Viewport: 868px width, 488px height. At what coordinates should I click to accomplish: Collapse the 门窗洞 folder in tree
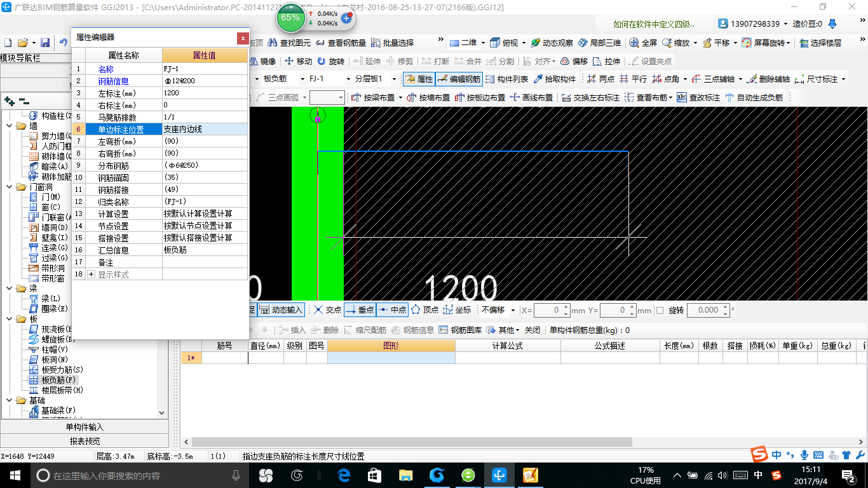tap(11, 187)
